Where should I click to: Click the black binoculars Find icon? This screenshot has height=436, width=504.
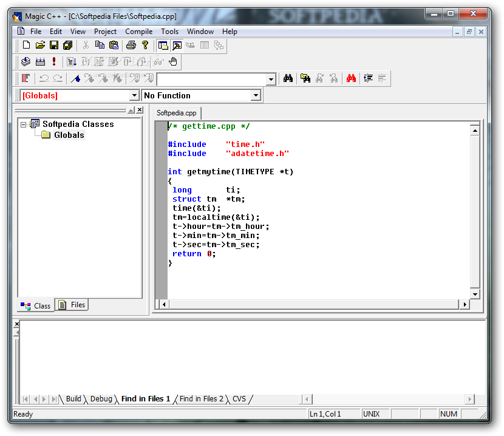click(288, 78)
